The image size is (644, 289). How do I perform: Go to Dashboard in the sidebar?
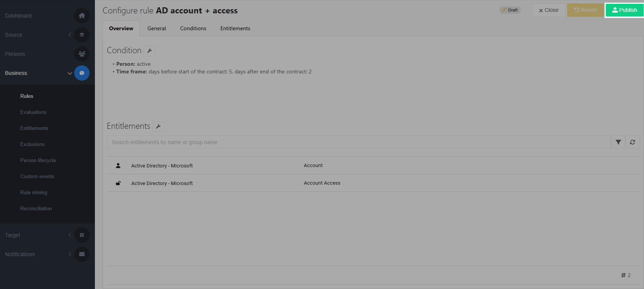pyautogui.click(x=18, y=16)
